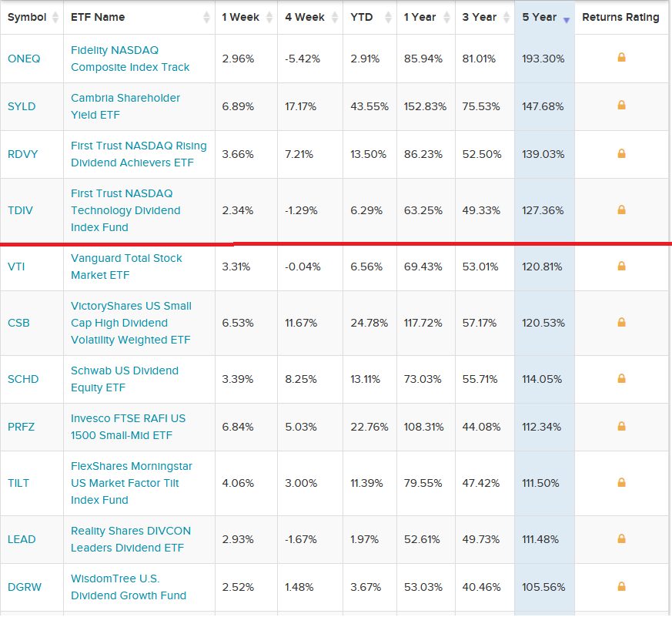Select TILT 3 Year value 47.42%
This screenshot has width=672, height=617.
tap(480, 483)
